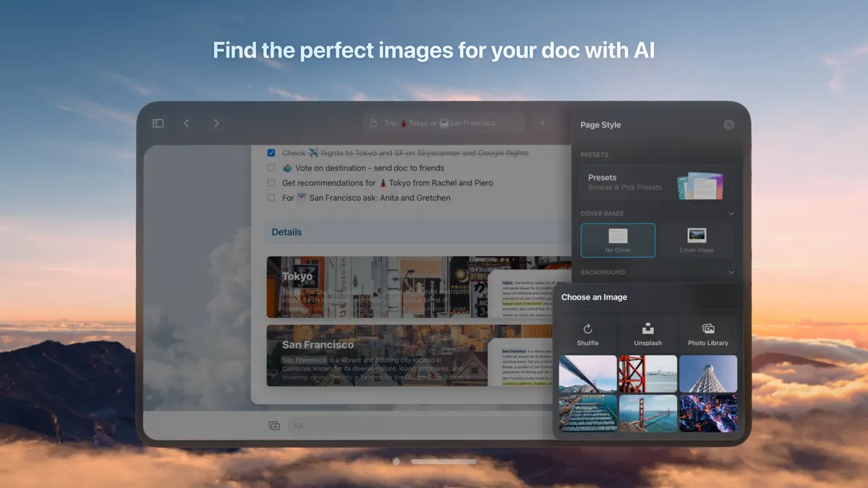Open the Presets browser

(655, 183)
